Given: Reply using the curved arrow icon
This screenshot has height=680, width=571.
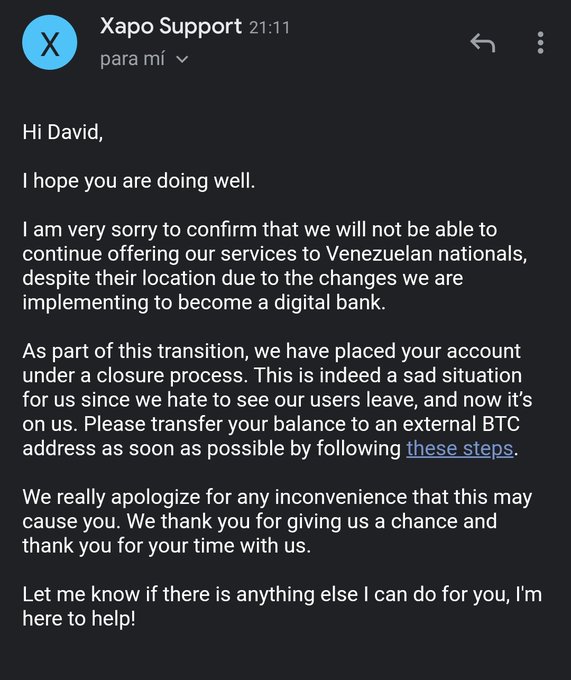Looking at the screenshot, I should (483, 42).
